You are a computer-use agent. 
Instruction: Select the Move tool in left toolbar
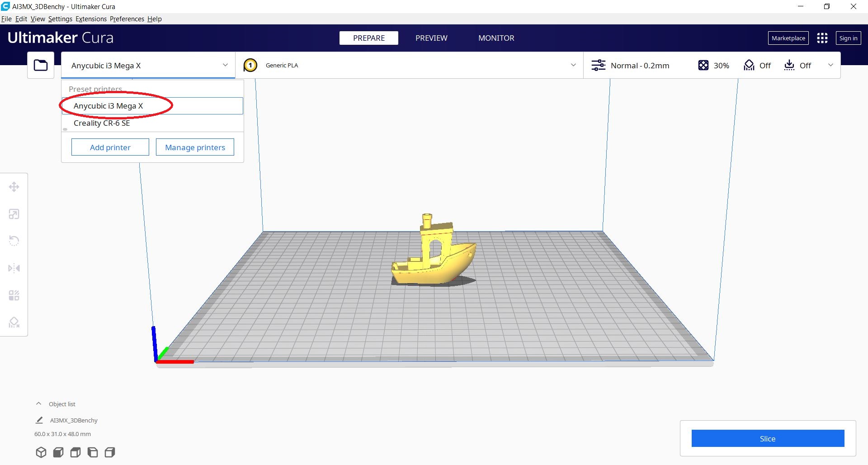click(14, 187)
